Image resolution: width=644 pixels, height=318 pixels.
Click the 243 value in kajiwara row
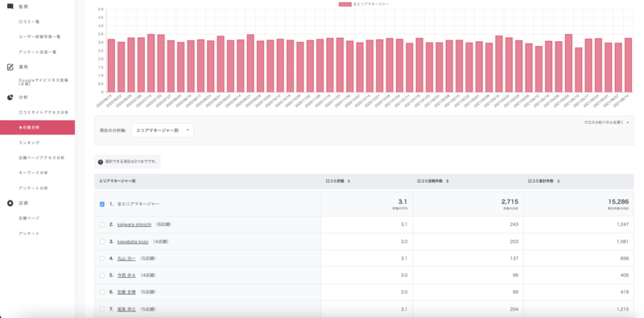coord(514,225)
